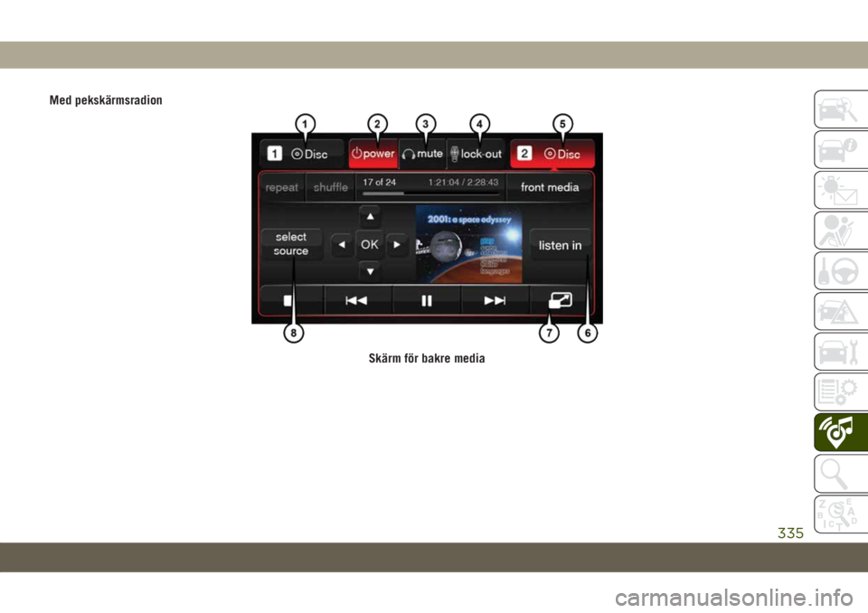Select the screen 2 Disc channel button
This screenshot has width=868, height=613.
(x=552, y=154)
